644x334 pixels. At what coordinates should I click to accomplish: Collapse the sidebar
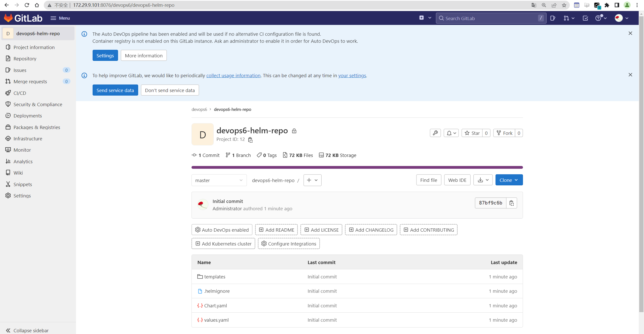[27, 330]
